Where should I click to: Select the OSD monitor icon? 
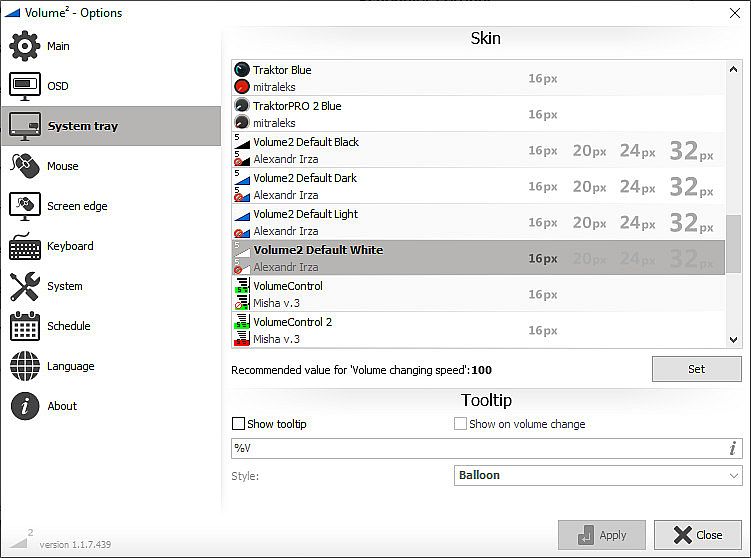tap(24, 86)
